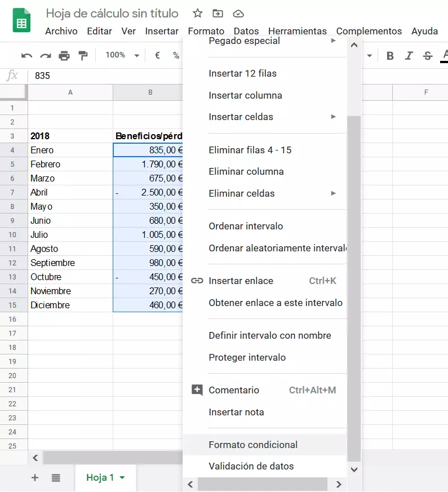This screenshot has height=492, width=448.
Task: Check the cloud save status icon
Action: coord(238,14)
